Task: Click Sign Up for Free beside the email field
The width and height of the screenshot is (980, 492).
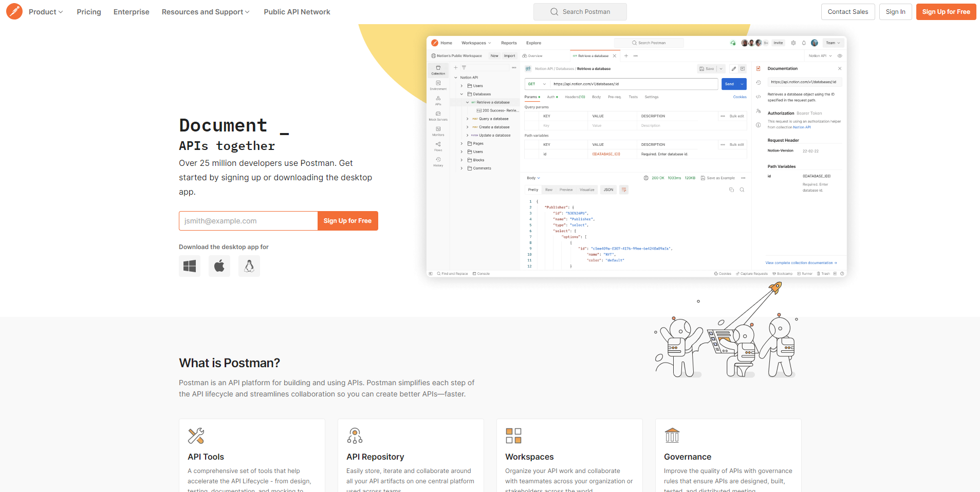Action: pos(348,221)
